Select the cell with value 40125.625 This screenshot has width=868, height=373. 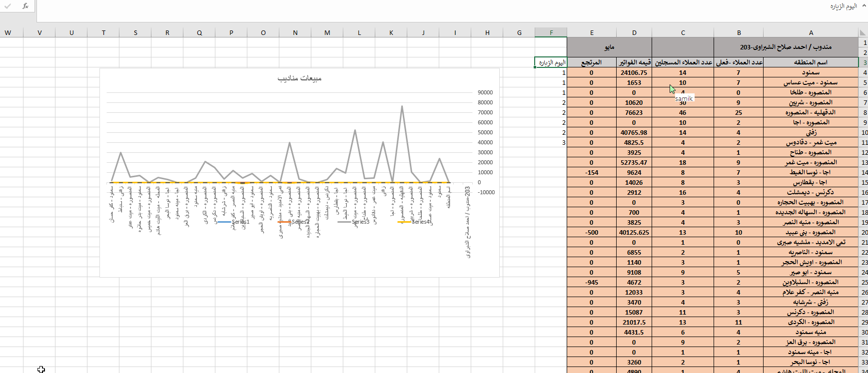tap(634, 232)
